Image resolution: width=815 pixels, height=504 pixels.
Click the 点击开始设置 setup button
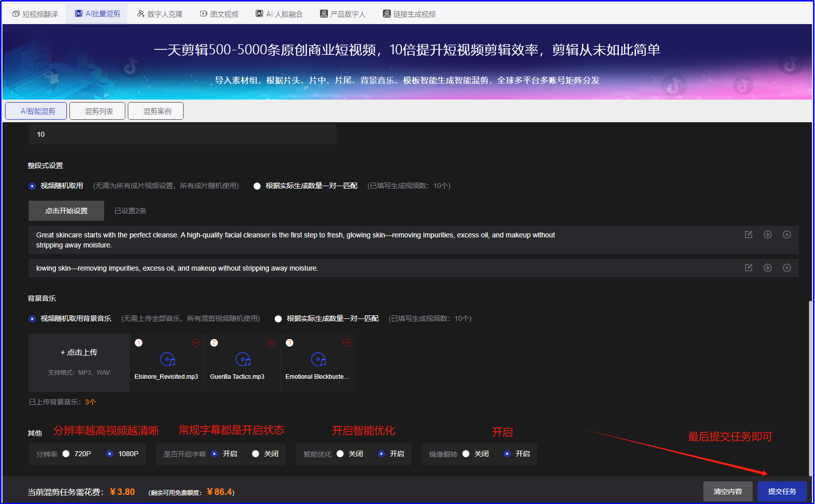[x=66, y=210]
